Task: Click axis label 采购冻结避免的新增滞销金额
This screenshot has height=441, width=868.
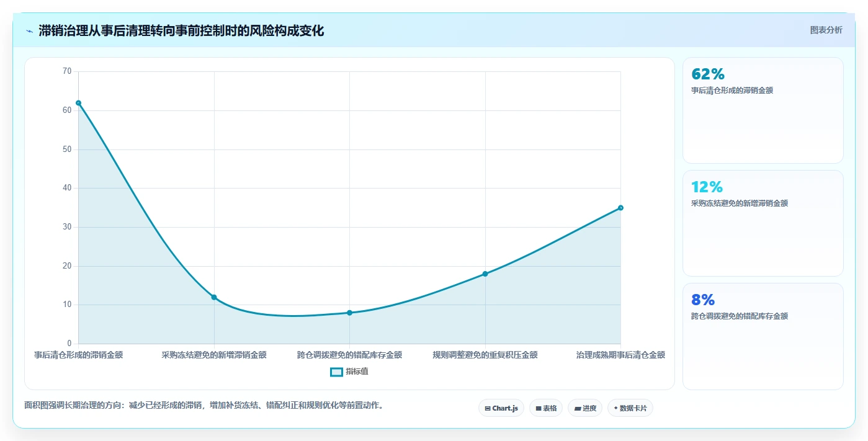Action: 214,355
